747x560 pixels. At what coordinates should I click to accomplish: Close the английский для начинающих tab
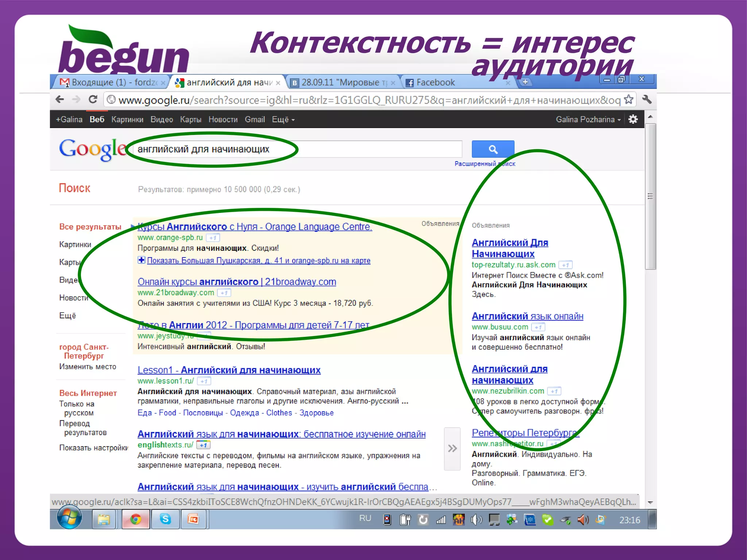point(278,83)
